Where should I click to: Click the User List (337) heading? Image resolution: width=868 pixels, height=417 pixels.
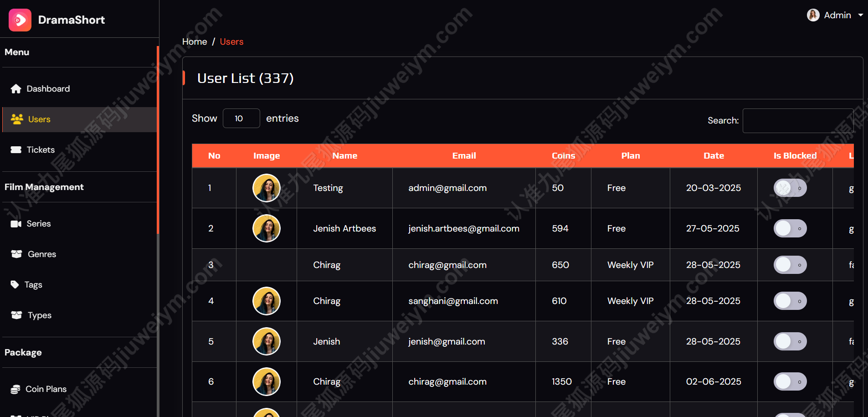point(245,78)
